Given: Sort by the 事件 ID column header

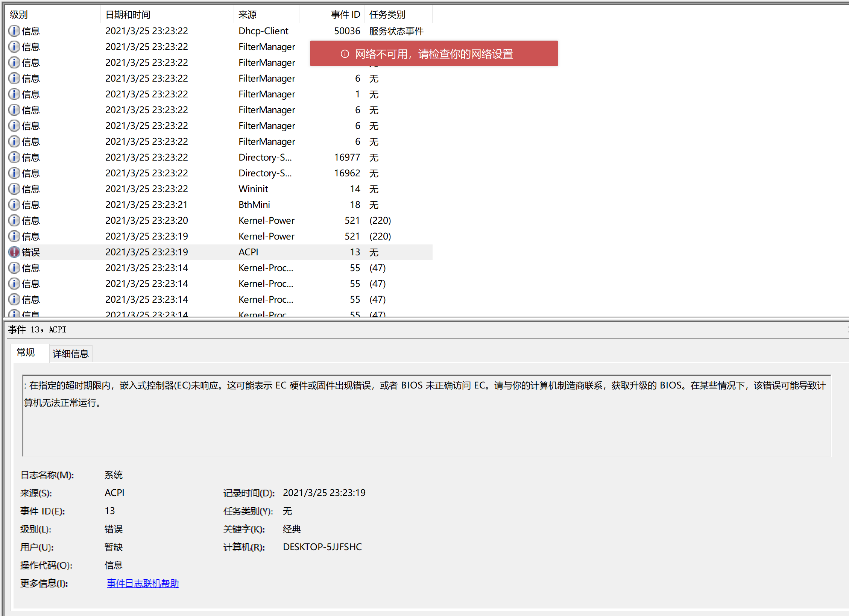Looking at the screenshot, I should (x=345, y=15).
